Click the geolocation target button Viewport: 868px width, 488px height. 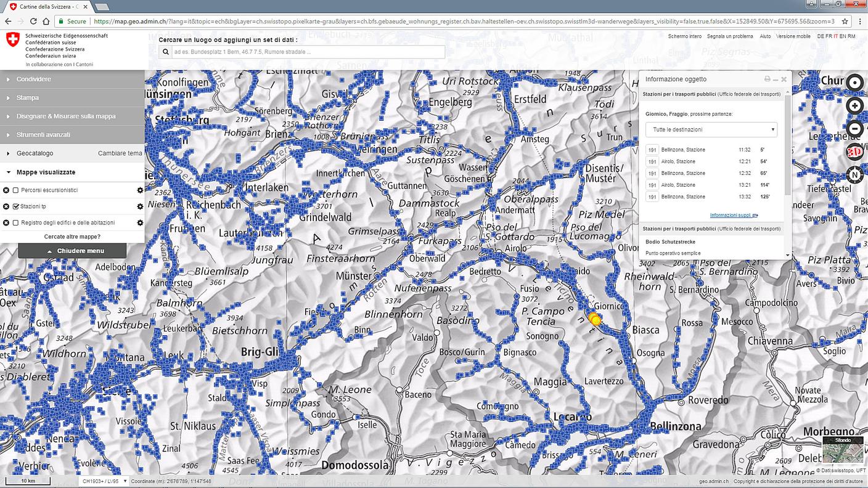pos(854,82)
